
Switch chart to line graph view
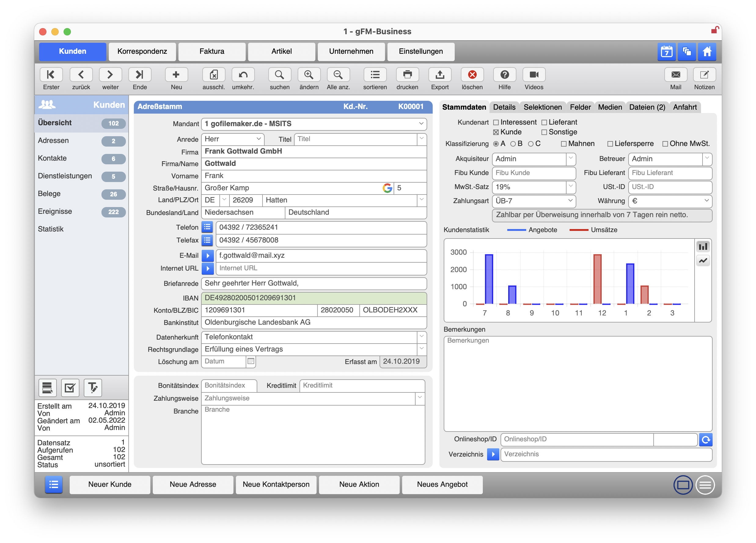pos(703,261)
